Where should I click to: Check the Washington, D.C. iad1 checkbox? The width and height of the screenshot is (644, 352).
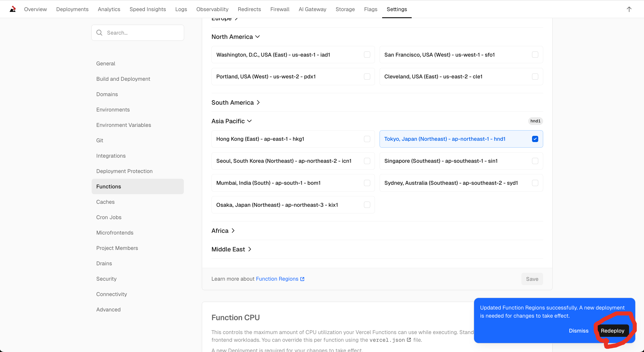click(367, 55)
